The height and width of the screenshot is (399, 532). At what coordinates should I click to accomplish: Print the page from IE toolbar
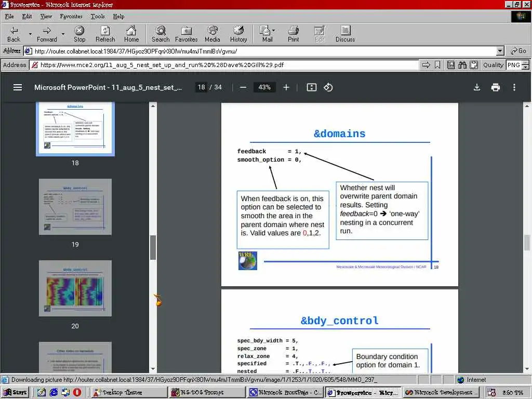point(294,34)
